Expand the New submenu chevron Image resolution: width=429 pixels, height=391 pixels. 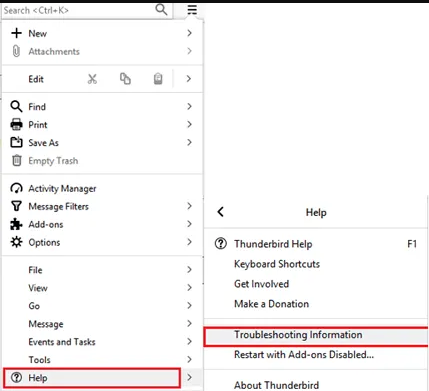pos(189,33)
